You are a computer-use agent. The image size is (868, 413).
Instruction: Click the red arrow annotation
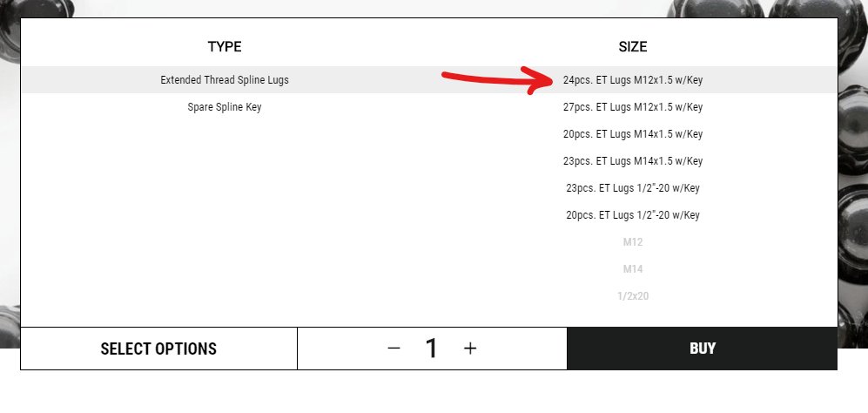coord(497,80)
